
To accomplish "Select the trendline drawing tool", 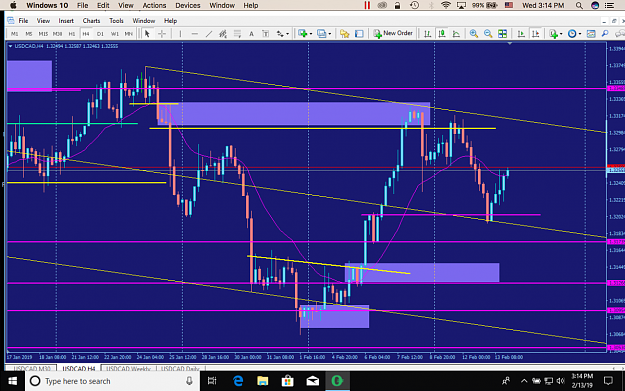I will [x=209, y=34].
